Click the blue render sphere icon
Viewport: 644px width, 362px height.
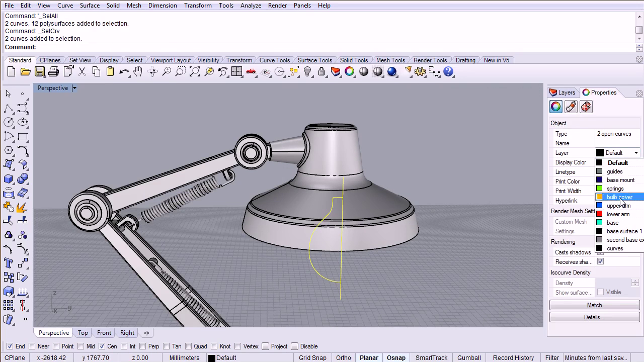click(x=392, y=72)
